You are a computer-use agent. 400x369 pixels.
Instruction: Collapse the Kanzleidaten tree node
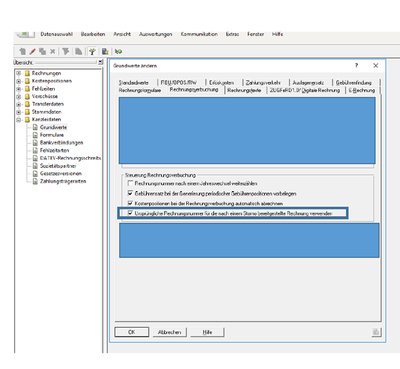19,119
